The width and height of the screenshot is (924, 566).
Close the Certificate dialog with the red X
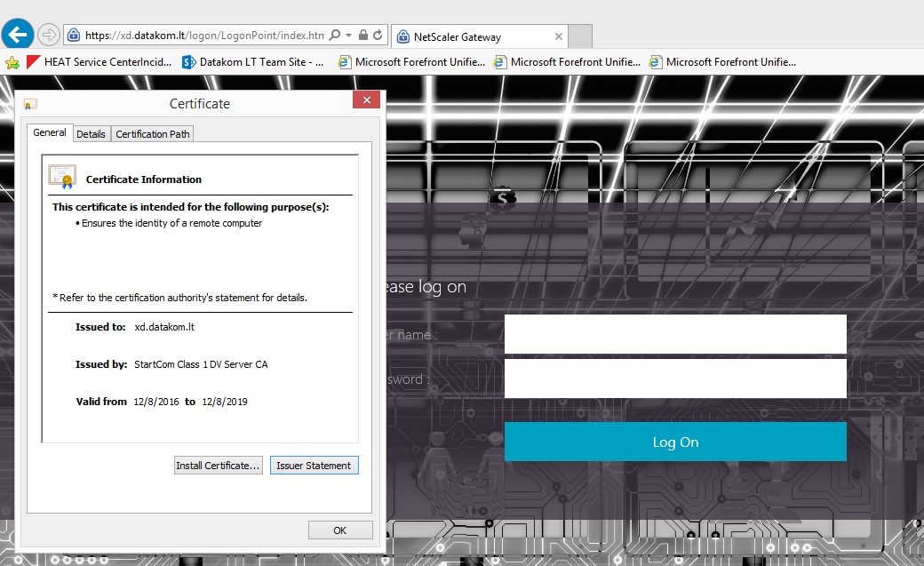[x=367, y=100]
